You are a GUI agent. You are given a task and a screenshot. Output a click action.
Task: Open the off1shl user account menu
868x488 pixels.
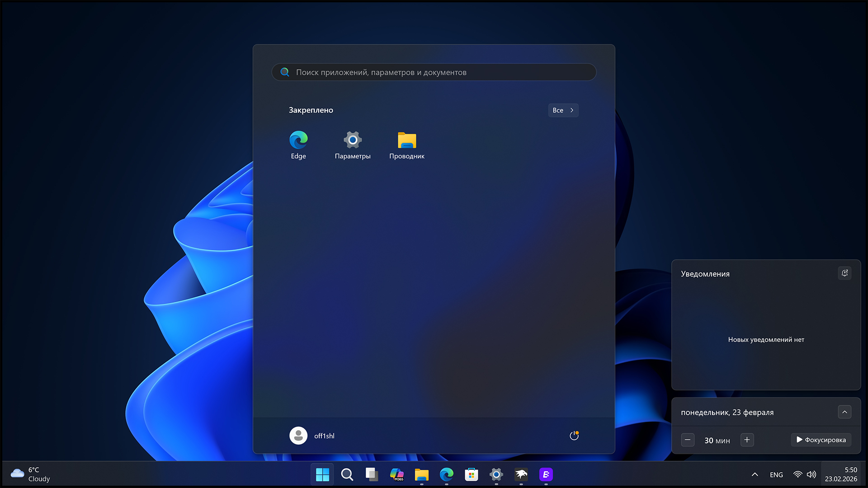click(312, 436)
